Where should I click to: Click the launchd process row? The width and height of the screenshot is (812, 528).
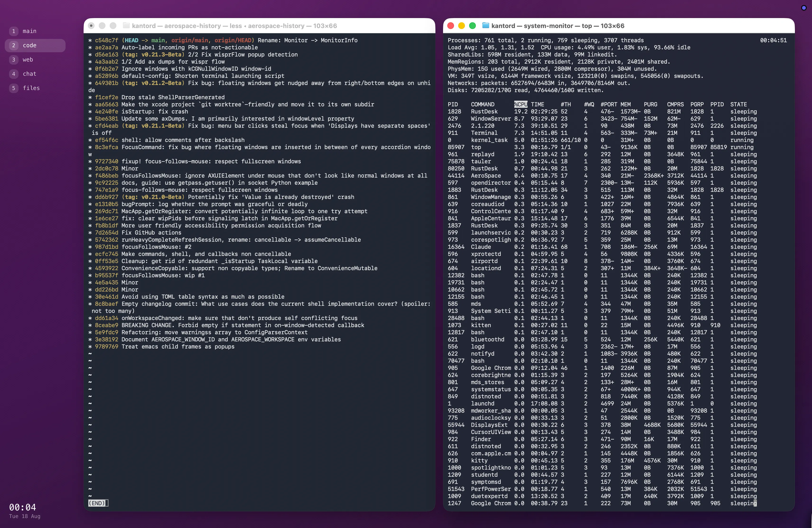(602, 404)
